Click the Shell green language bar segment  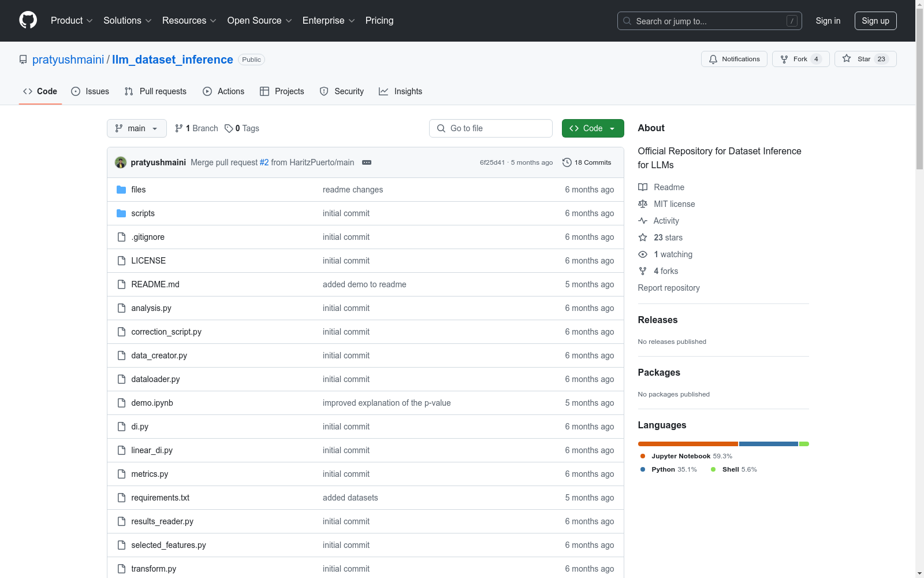tap(804, 444)
